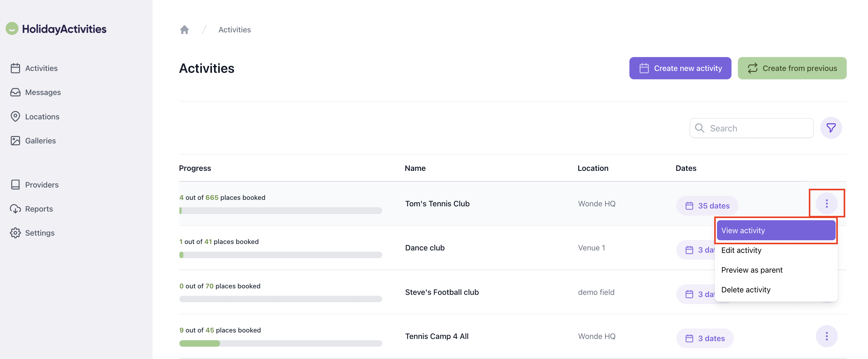
Task: Click the home breadcrumb icon
Action: [184, 30]
